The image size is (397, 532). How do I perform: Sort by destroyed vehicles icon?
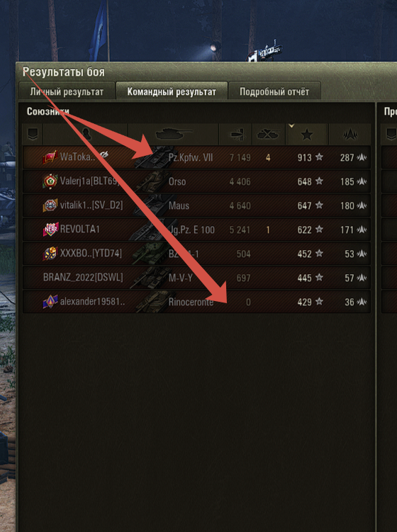point(269,134)
